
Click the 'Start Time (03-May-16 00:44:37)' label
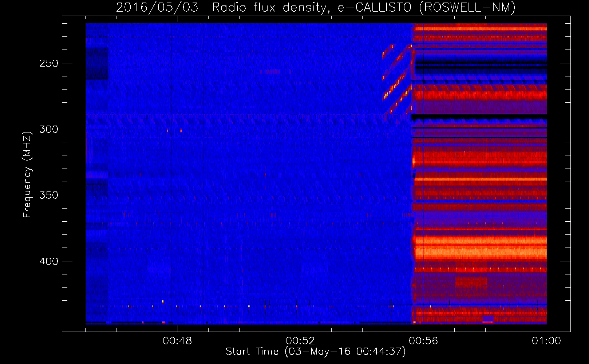[x=315, y=352]
